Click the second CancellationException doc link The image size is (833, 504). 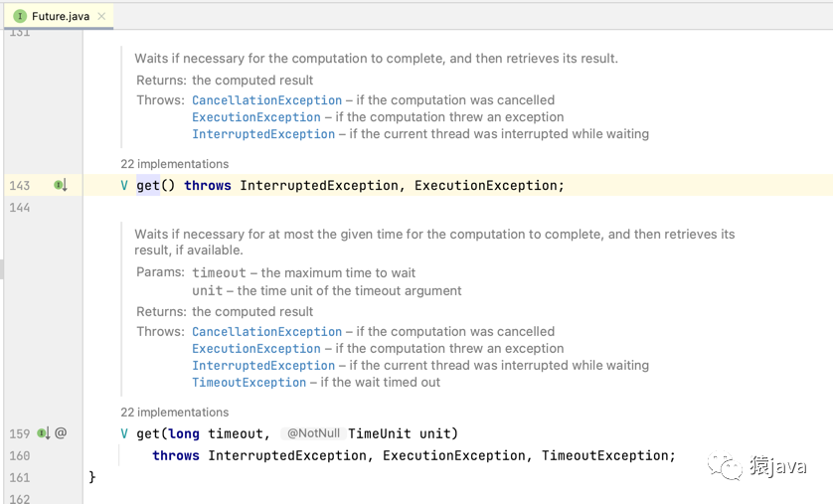(266, 332)
